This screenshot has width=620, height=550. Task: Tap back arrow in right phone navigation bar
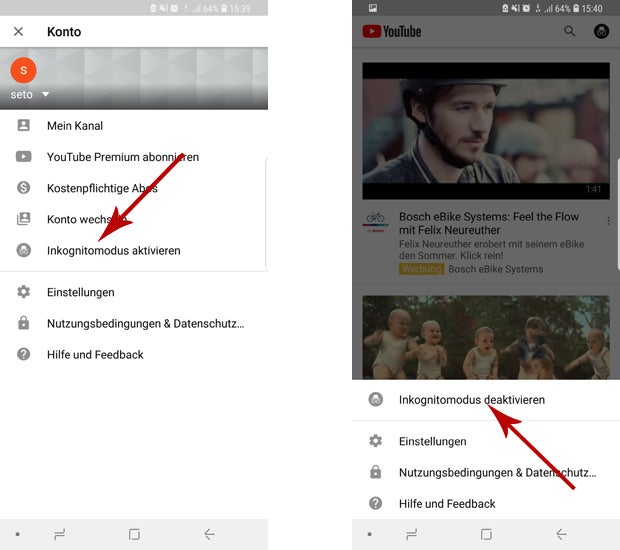561,535
